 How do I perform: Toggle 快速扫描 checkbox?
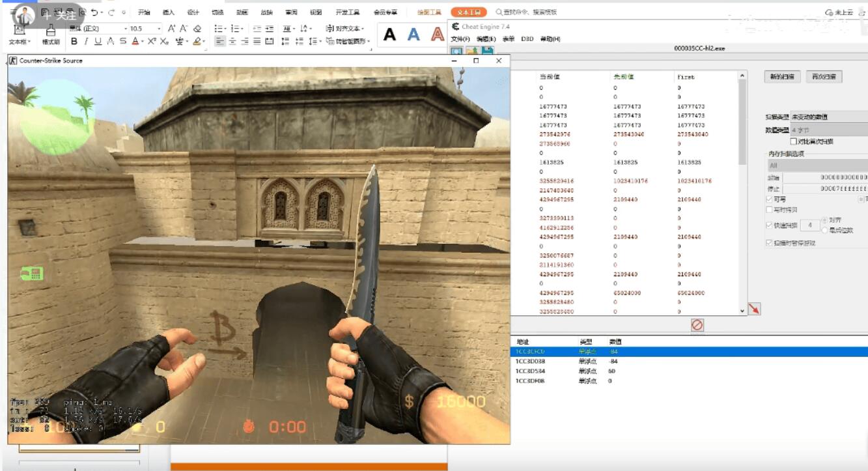[769, 225]
